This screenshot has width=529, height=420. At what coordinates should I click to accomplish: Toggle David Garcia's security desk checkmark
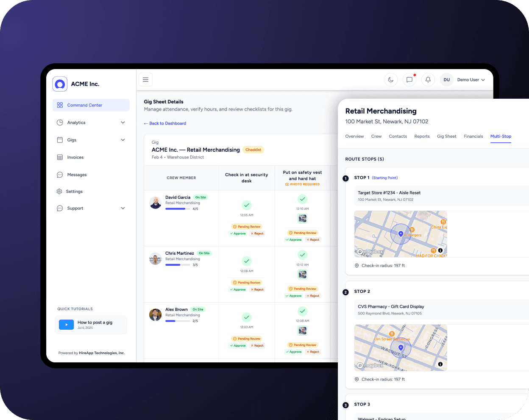click(247, 206)
